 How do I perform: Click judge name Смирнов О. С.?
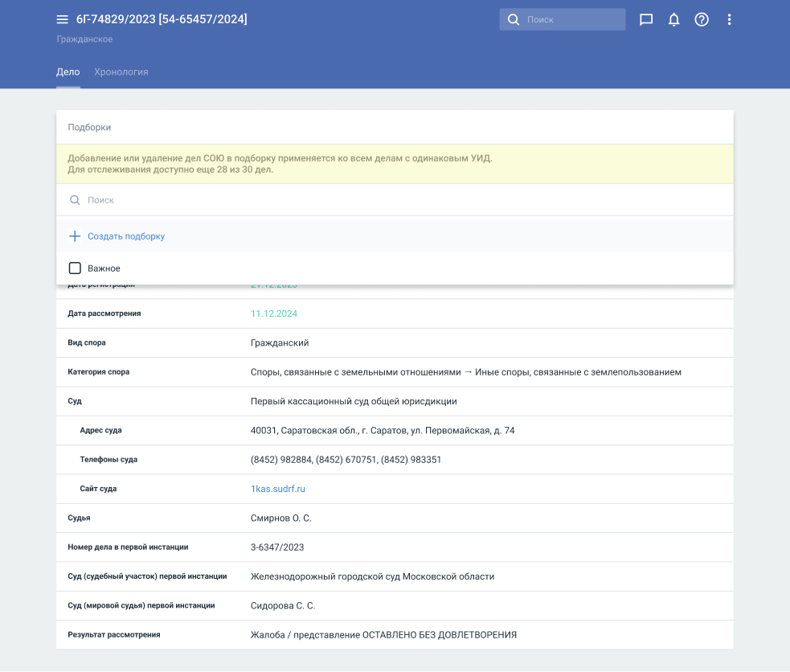(280, 518)
